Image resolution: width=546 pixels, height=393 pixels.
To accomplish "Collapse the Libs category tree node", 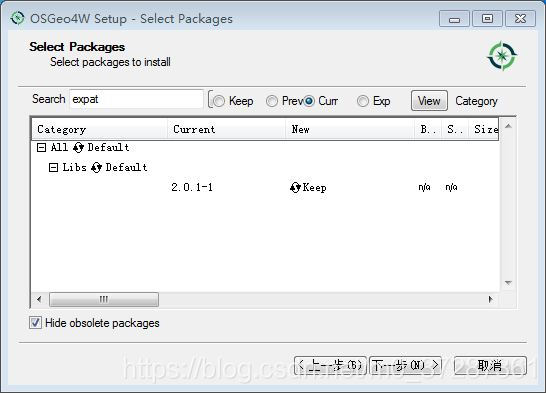I will (x=53, y=168).
